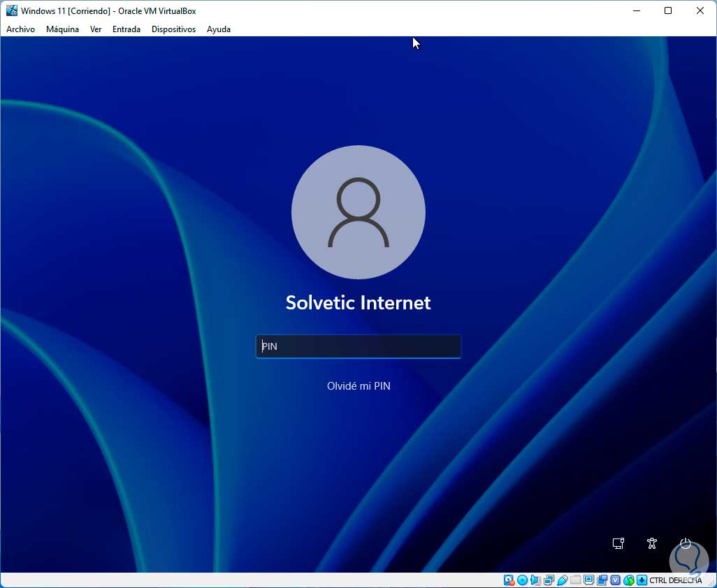The width and height of the screenshot is (717, 588).
Task: Open the accessibility options icon
Action: pyautogui.click(x=652, y=543)
